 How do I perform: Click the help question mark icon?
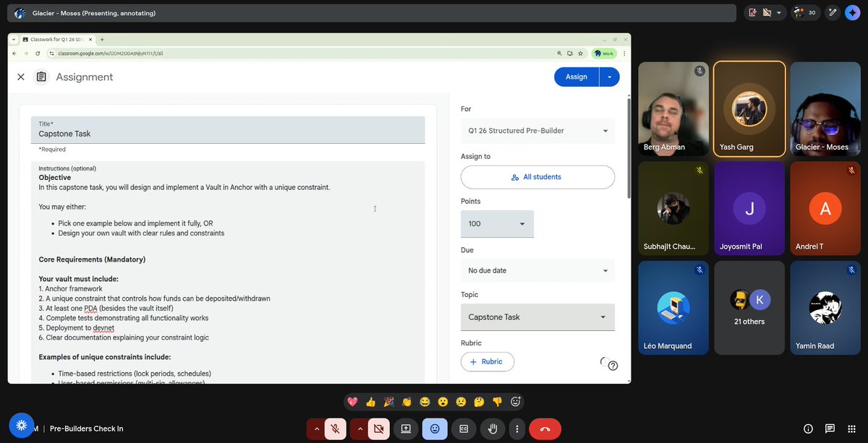pyautogui.click(x=613, y=366)
